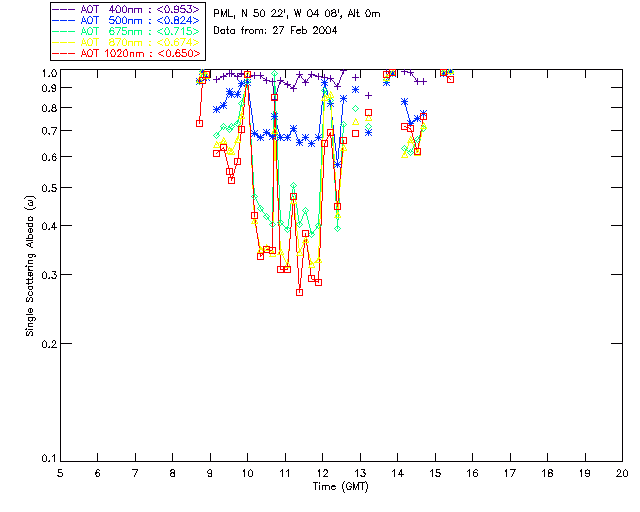Click the x-axis tick label 14

(398, 473)
